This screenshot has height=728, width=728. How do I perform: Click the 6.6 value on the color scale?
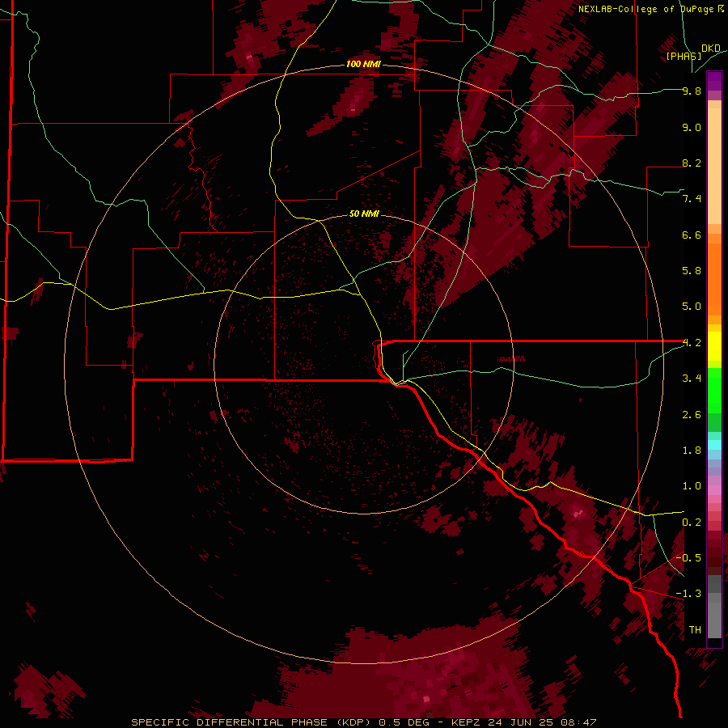[x=692, y=235]
